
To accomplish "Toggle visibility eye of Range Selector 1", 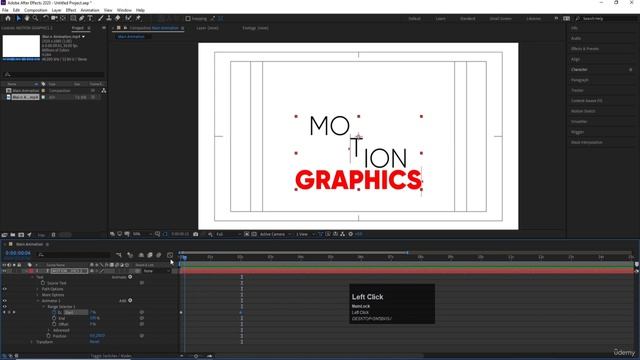I will [4, 307].
